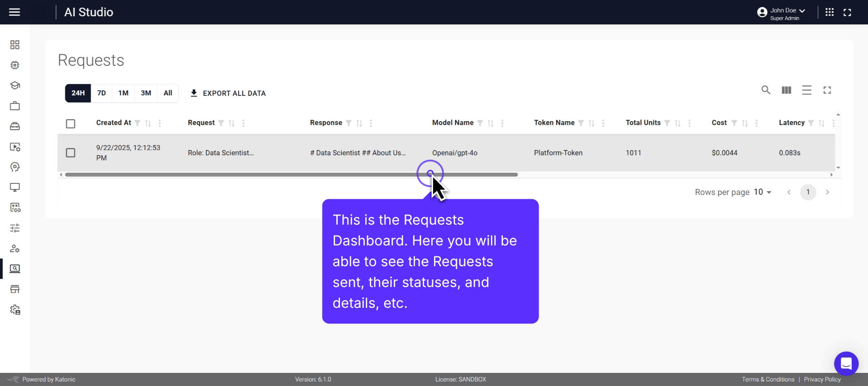Image resolution: width=868 pixels, height=386 pixels.
Task: Open the user management sidebar icon
Action: pyautogui.click(x=15, y=249)
